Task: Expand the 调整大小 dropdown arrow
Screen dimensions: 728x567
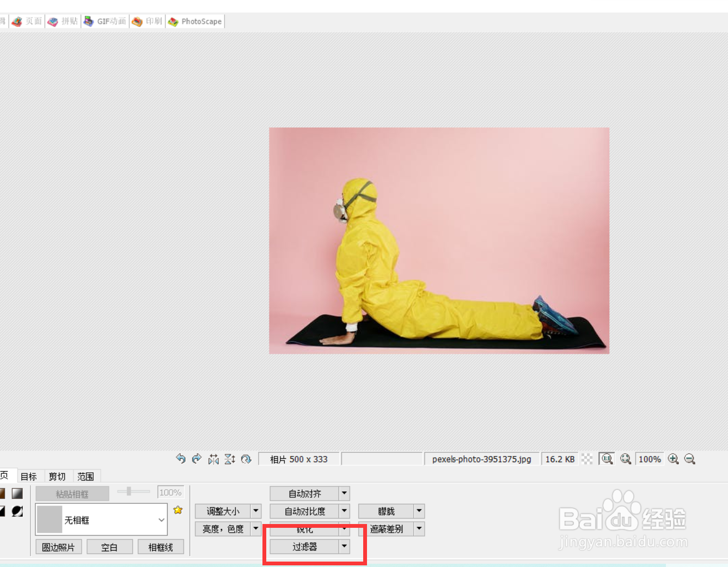Action: pyautogui.click(x=256, y=511)
